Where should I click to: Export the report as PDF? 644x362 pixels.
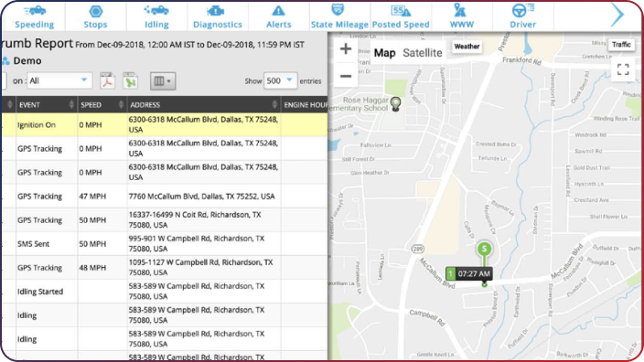pyautogui.click(x=108, y=80)
